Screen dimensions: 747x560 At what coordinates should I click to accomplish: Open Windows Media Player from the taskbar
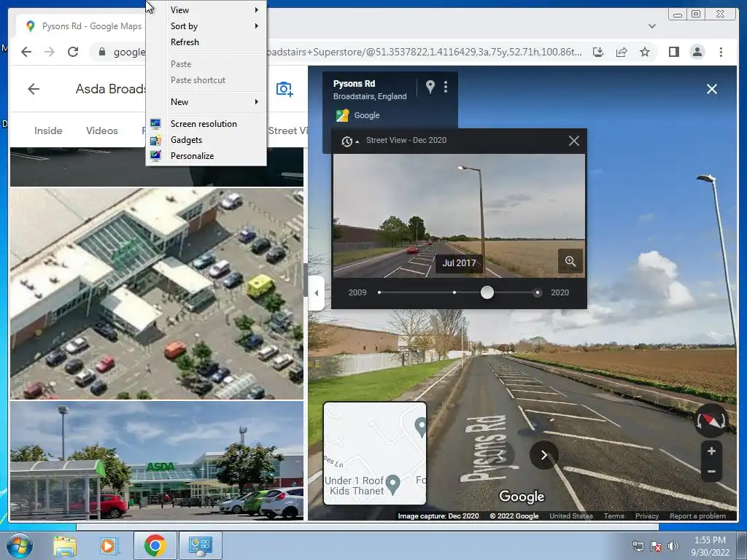[x=109, y=545]
